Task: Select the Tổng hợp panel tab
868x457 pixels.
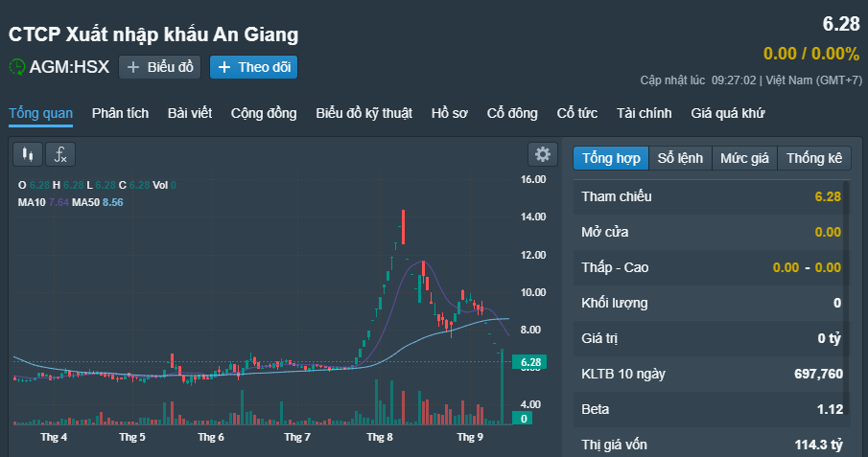Action: tap(611, 158)
